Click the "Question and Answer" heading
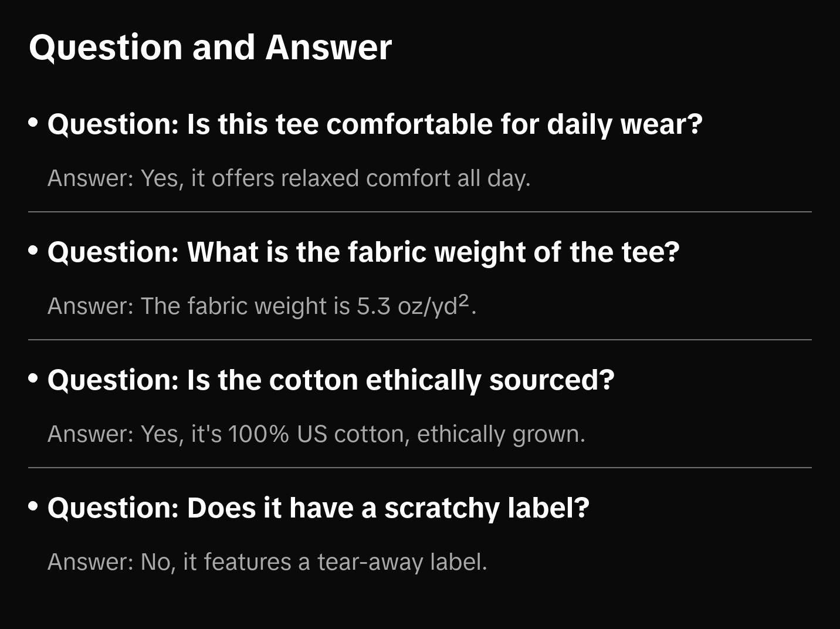The image size is (840, 629). click(210, 47)
